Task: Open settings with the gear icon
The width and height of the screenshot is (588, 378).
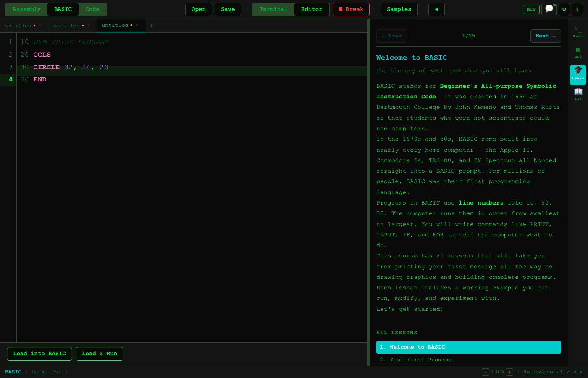Action: (564, 9)
